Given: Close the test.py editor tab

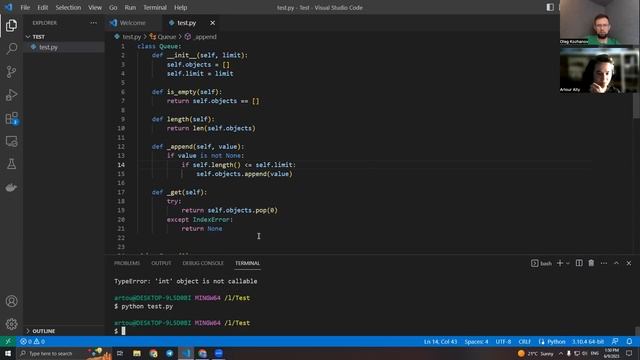Looking at the screenshot, I should coord(212,23).
